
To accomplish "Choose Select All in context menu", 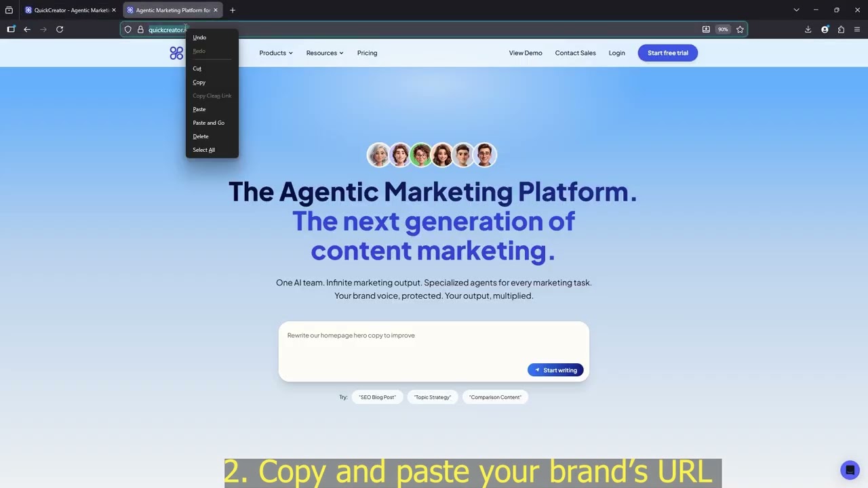I will pos(203,150).
